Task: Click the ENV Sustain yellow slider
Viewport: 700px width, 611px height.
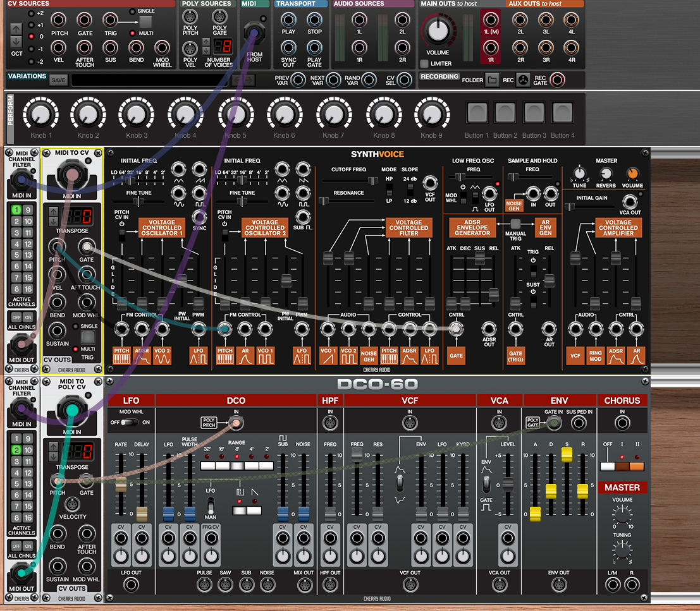Action: coord(567,454)
